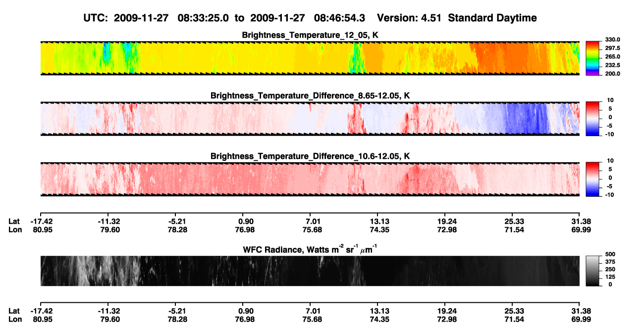Click the -10 label on the 10.6-12.05 color bar
The image size is (644, 330).
(611, 195)
